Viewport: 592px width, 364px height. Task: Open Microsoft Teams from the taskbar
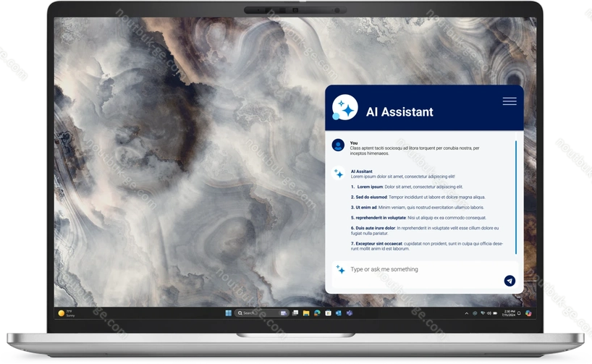[348, 313]
